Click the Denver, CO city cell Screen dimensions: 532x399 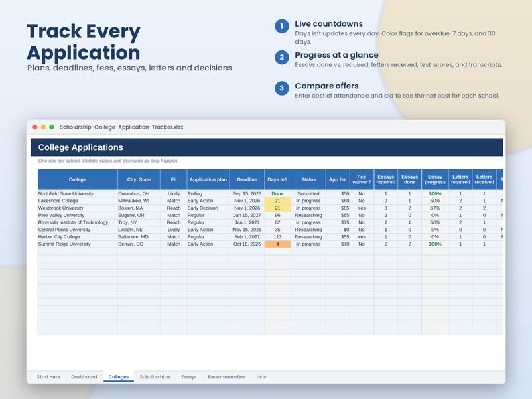pos(139,244)
